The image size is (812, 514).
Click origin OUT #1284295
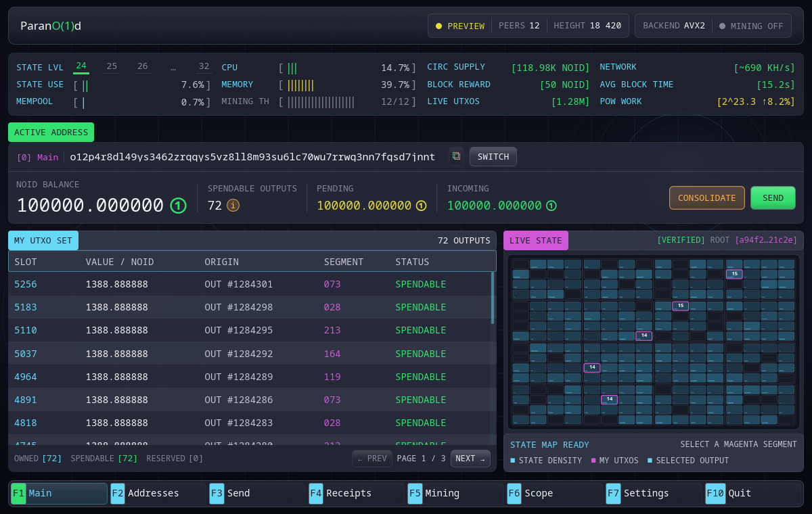coord(239,330)
